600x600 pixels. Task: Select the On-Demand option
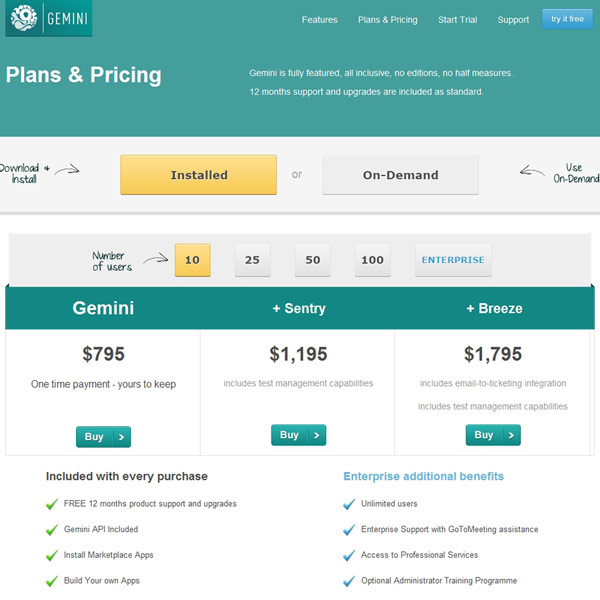[x=401, y=175]
